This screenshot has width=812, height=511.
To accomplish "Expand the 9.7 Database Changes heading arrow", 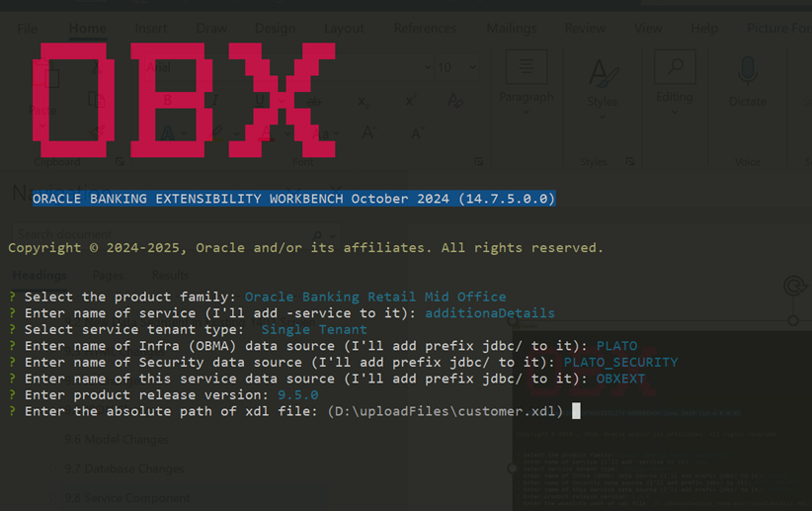I will pos(51,468).
